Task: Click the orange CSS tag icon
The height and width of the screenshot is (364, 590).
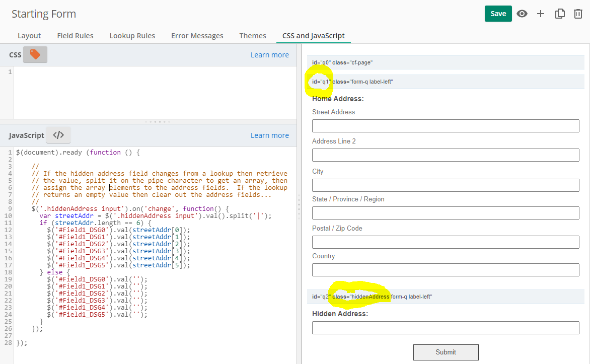Action: click(35, 54)
